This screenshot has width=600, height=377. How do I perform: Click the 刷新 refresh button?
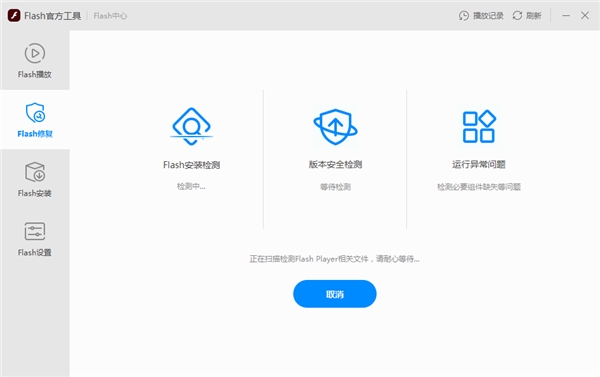click(527, 16)
